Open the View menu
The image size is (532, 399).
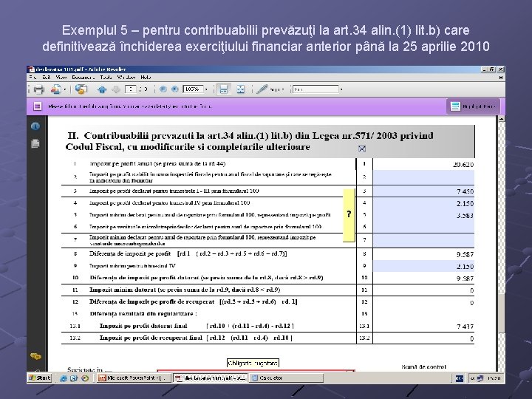pyautogui.click(x=61, y=78)
